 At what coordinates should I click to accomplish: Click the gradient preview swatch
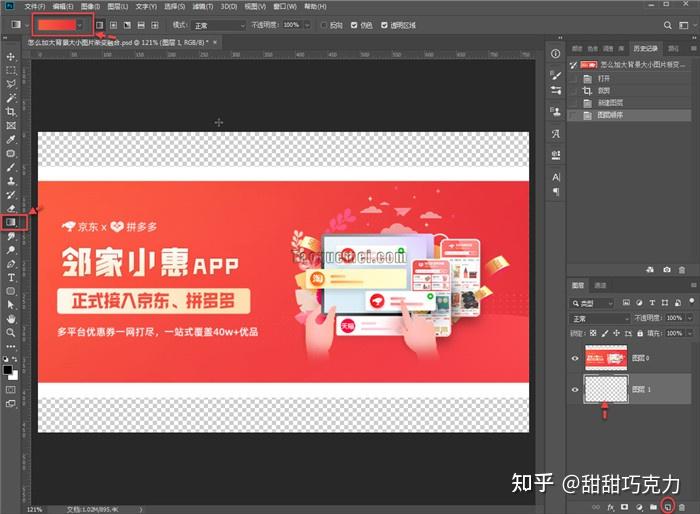(x=57, y=25)
